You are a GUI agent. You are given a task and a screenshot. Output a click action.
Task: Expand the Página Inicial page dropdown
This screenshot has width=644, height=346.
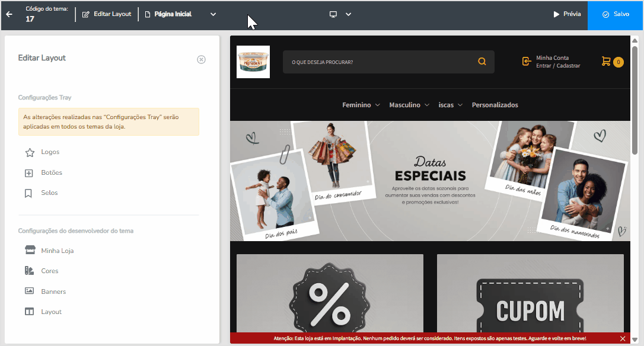[x=213, y=14]
